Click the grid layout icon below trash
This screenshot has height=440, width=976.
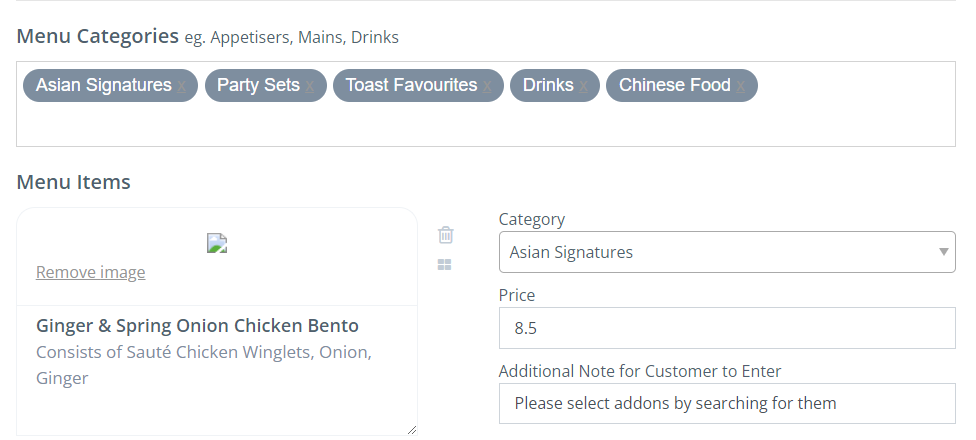coord(445,265)
